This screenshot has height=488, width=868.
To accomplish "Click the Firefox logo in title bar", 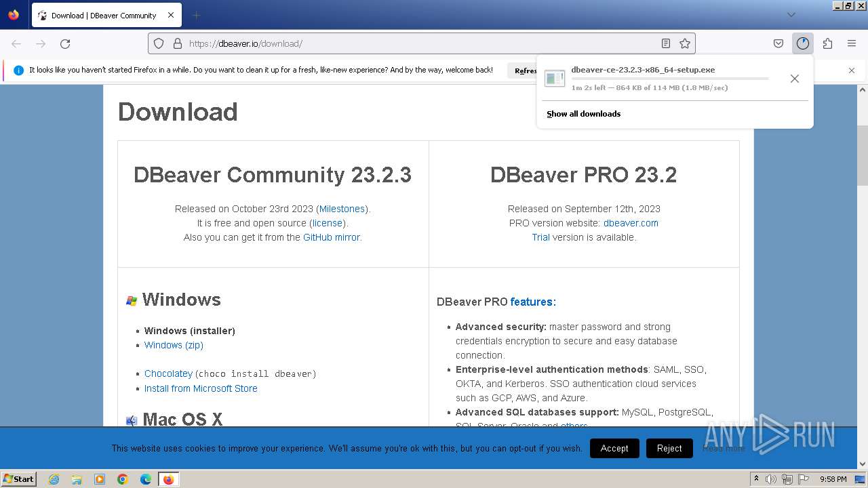I will pyautogui.click(x=14, y=15).
